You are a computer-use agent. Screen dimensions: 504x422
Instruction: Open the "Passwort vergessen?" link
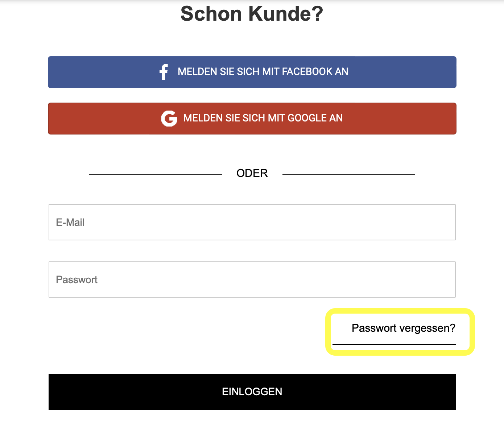[x=403, y=328]
